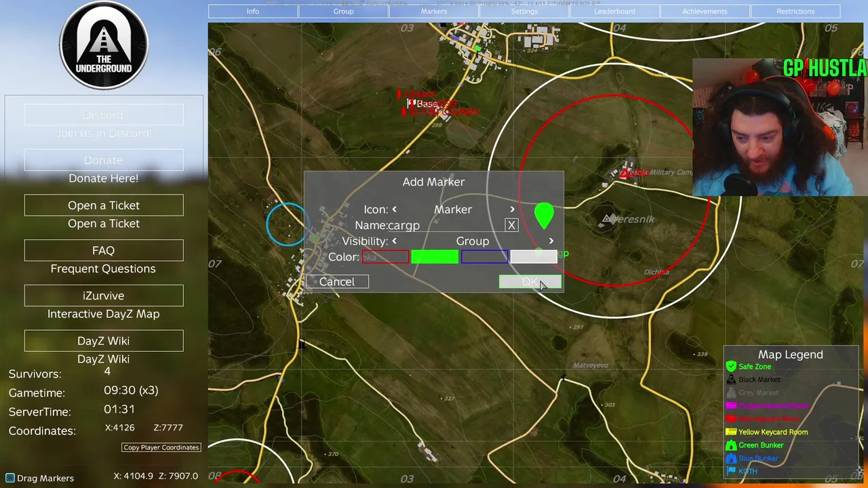
Task: Click 'Matveyevo' map label
Action: 590,365
